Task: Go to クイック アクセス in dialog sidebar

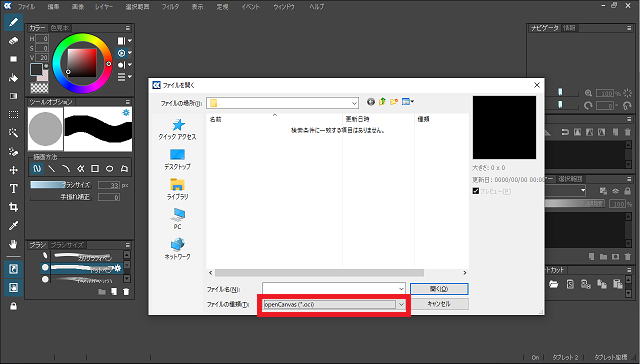Action: pyautogui.click(x=178, y=130)
